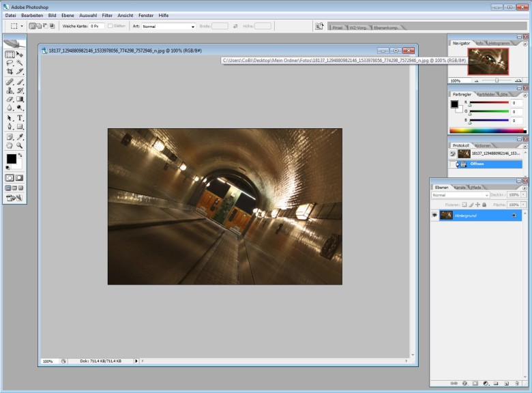Open the Filter menu

tap(107, 15)
